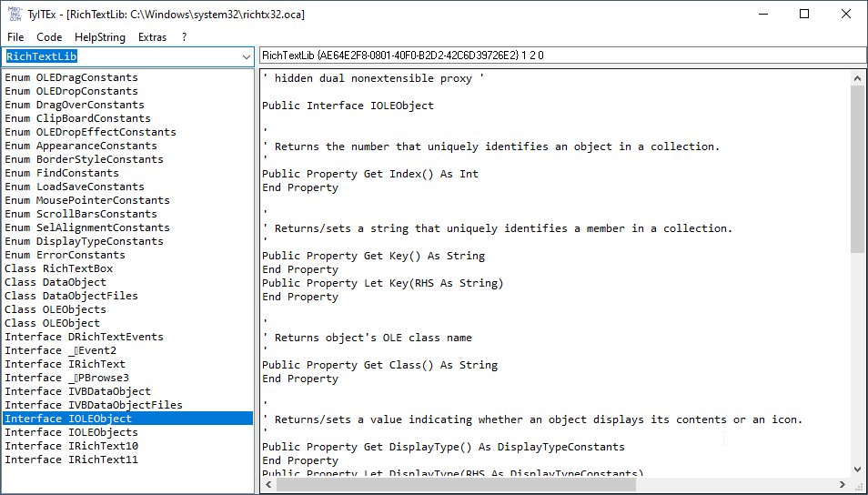868x495 pixels.
Task: Click 'Public Property Get Class() As String' line
Action: click(x=379, y=366)
